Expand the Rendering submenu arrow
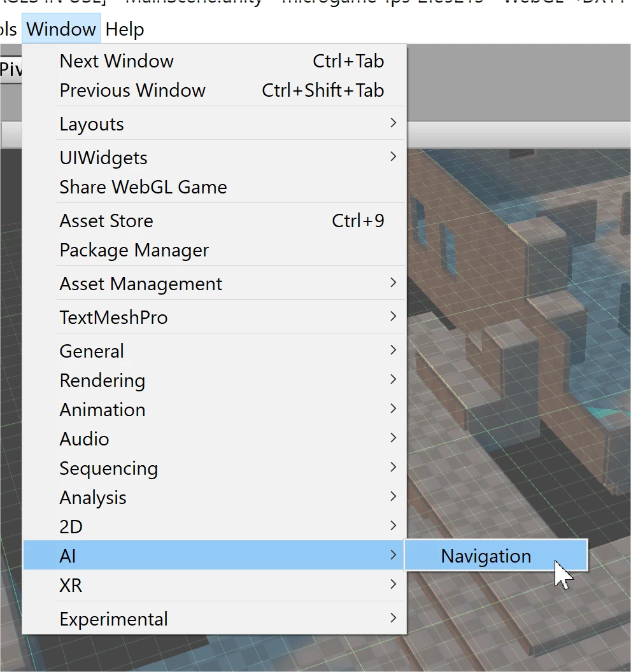The image size is (631, 672). click(x=393, y=379)
